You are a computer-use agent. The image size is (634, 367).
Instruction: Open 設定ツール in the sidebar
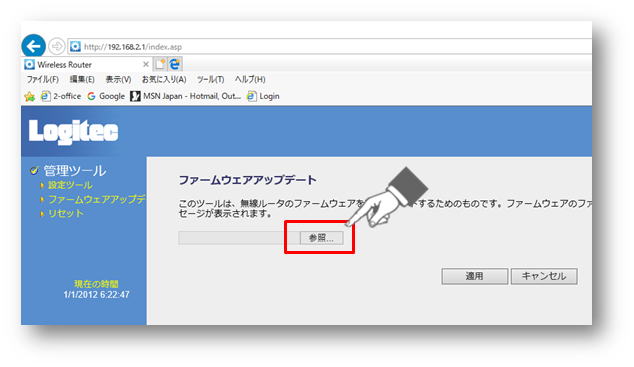point(70,185)
